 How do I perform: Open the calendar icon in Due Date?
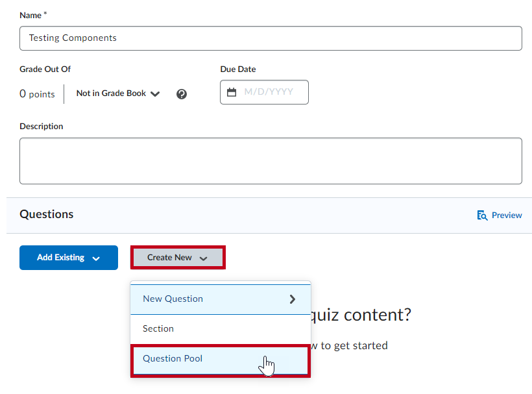click(232, 92)
